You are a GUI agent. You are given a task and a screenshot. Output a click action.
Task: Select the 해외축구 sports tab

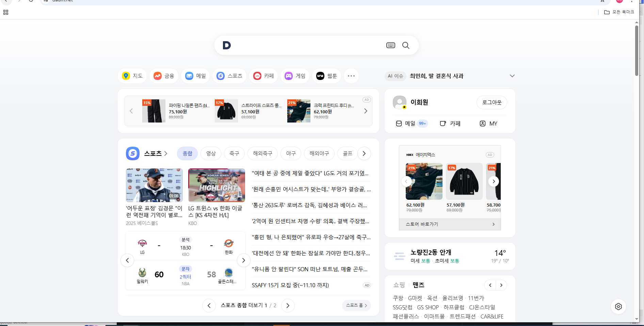pyautogui.click(x=262, y=153)
